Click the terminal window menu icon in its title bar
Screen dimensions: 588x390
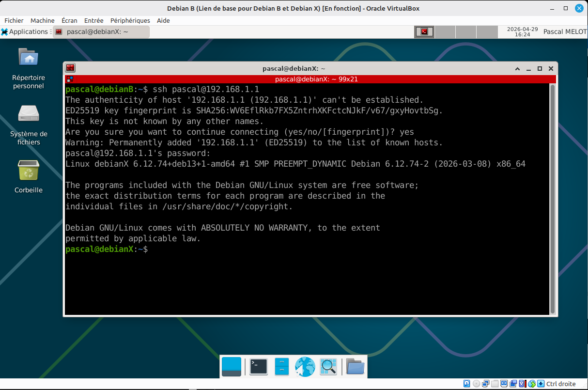click(x=70, y=68)
